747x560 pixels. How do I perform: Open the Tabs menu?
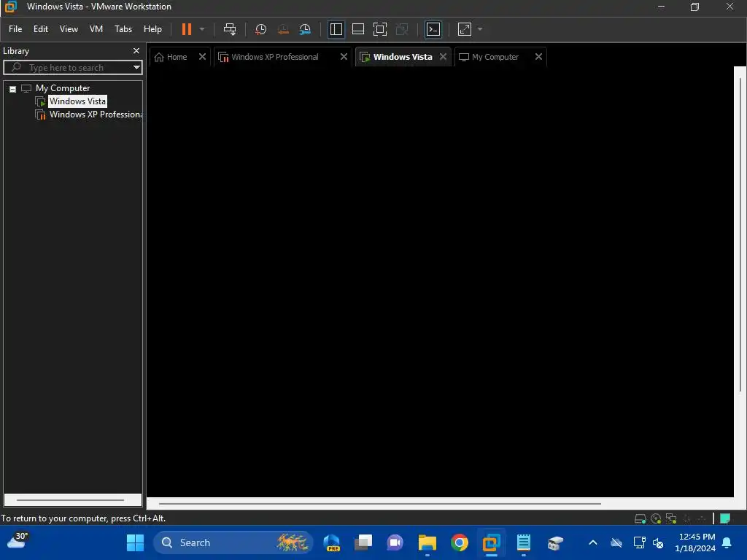pyautogui.click(x=123, y=29)
